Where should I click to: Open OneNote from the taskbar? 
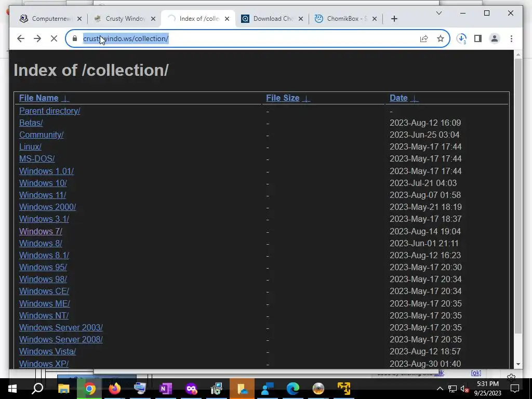click(165, 389)
